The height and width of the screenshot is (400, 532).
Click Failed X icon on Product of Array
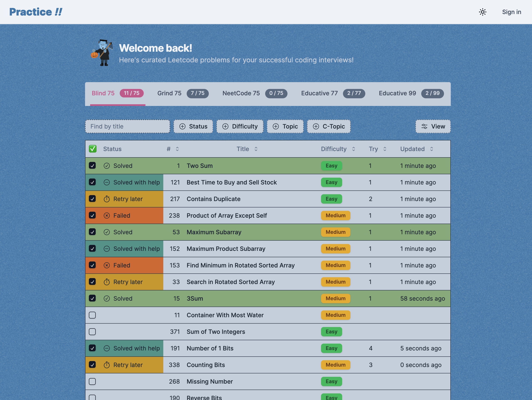tap(107, 216)
